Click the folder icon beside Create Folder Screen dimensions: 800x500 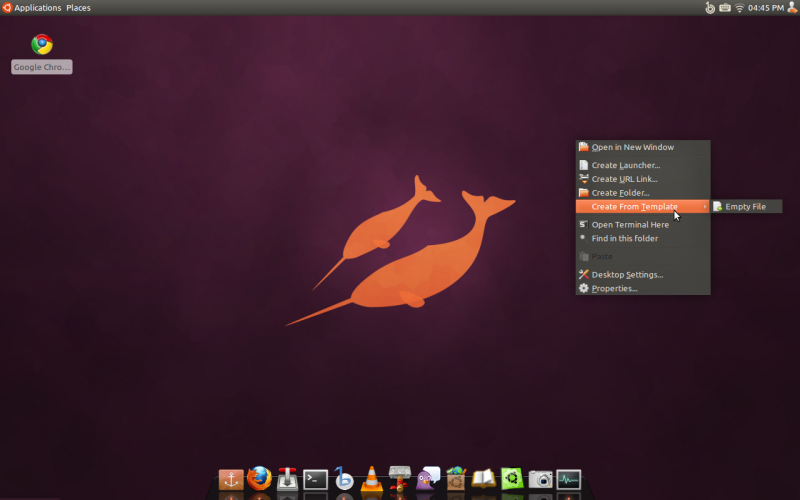(x=584, y=192)
